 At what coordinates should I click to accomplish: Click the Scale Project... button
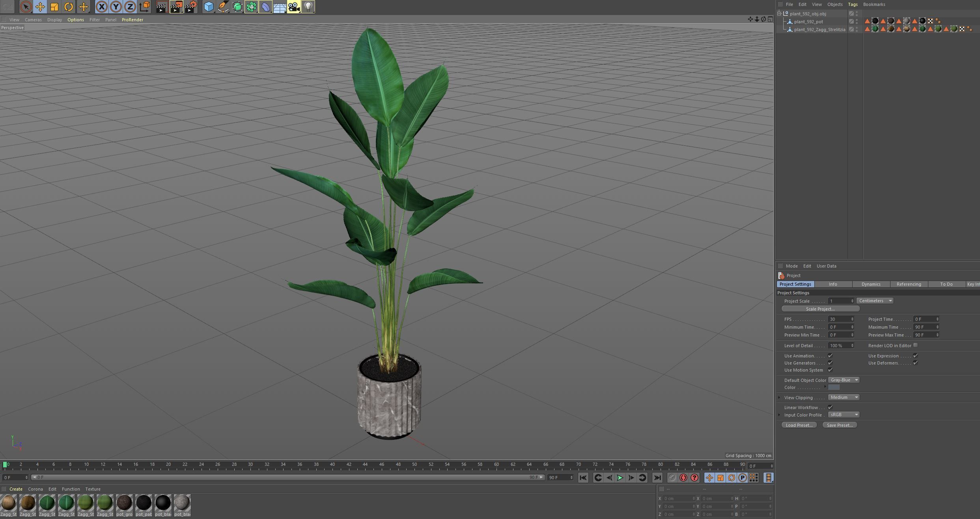coord(820,309)
